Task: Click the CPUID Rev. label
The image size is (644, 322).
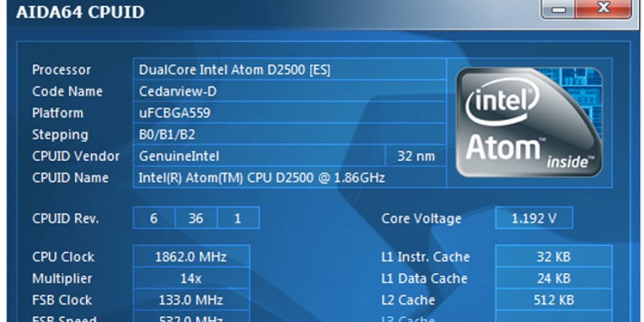Action: coord(65,218)
